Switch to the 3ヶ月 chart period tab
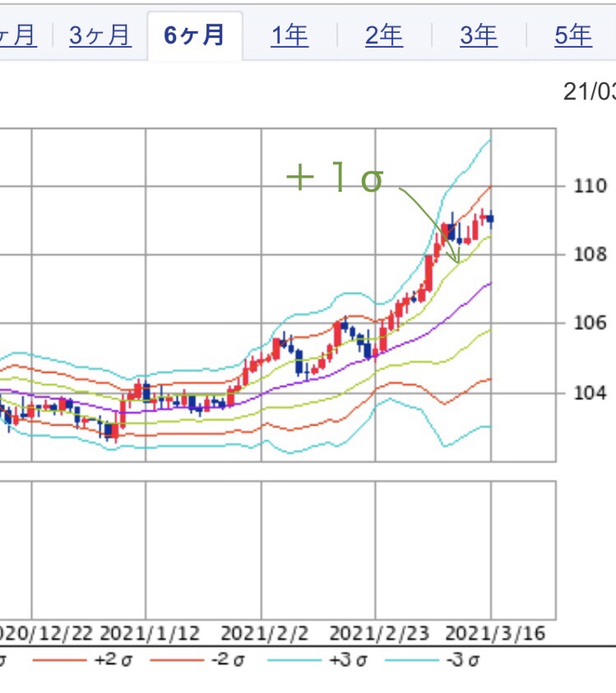This screenshot has height=693, width=616. pos(100,35)
